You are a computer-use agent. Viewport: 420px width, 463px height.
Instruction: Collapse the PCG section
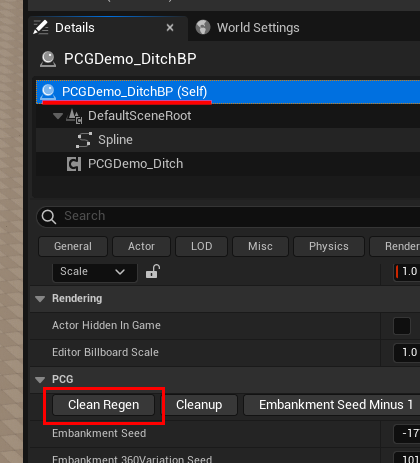tap(40, 380)
